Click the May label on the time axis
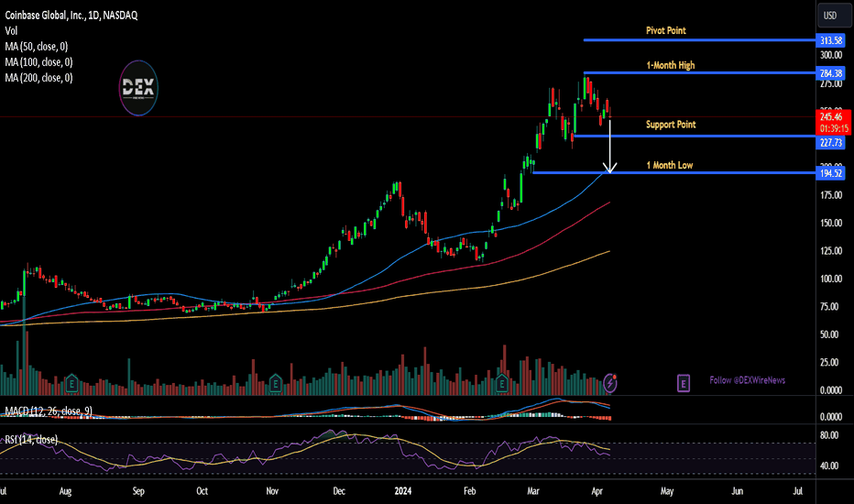This screenshot has width=854, height=504. [667, 491]
